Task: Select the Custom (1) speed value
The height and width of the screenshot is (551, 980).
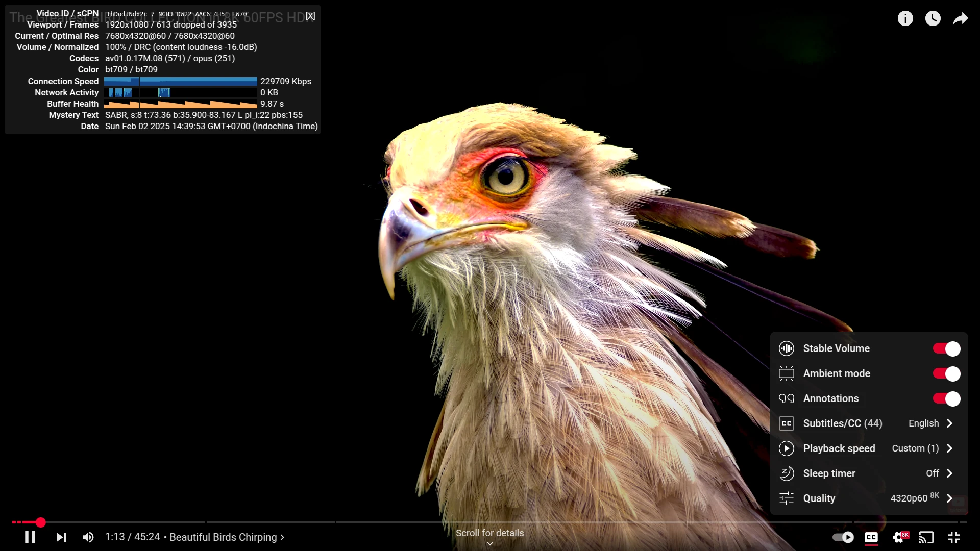Action: pyautogui.click(x=915, y=448)
